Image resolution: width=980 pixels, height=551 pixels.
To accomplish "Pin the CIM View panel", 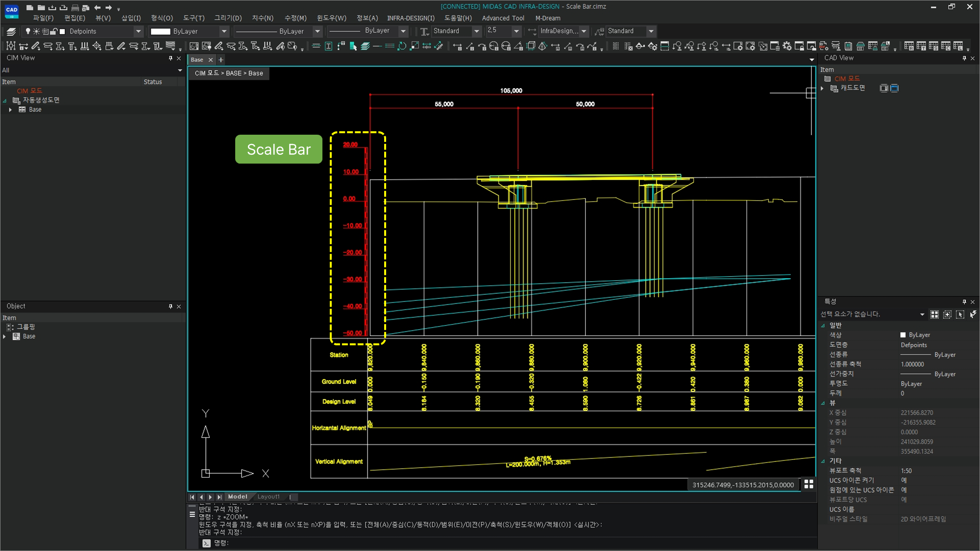I will click(x=171, y=58).
